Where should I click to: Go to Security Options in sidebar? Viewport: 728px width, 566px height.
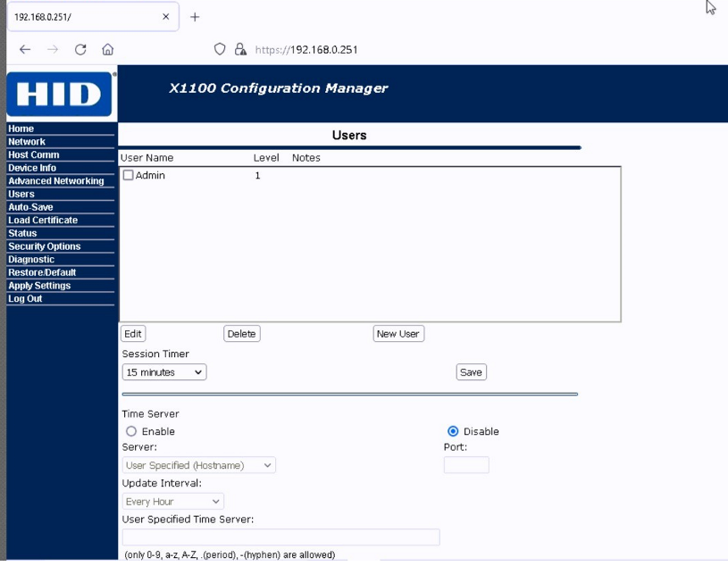[45, 246]
